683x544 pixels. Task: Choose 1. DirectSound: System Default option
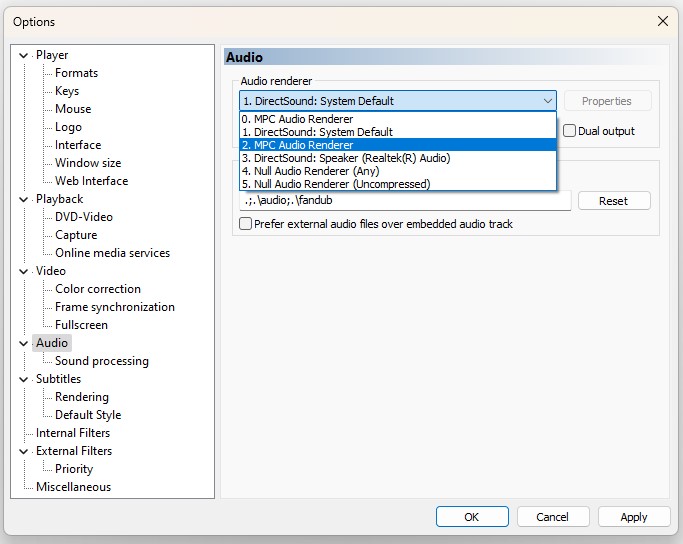coord(398,132)
